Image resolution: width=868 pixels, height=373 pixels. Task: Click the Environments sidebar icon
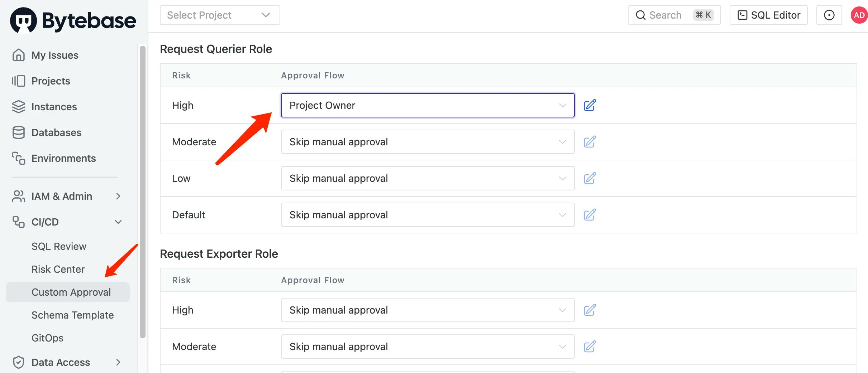coord(18,158)
